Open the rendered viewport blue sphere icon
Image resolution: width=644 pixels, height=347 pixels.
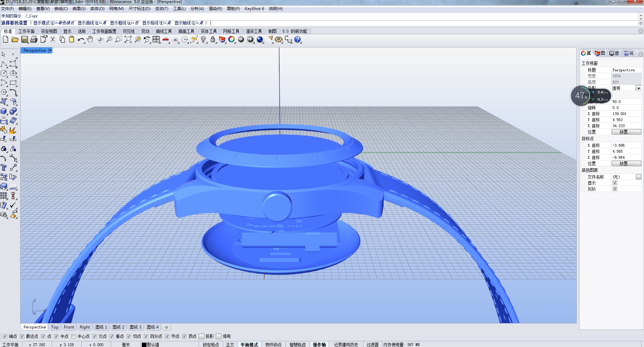coord(259,39)
